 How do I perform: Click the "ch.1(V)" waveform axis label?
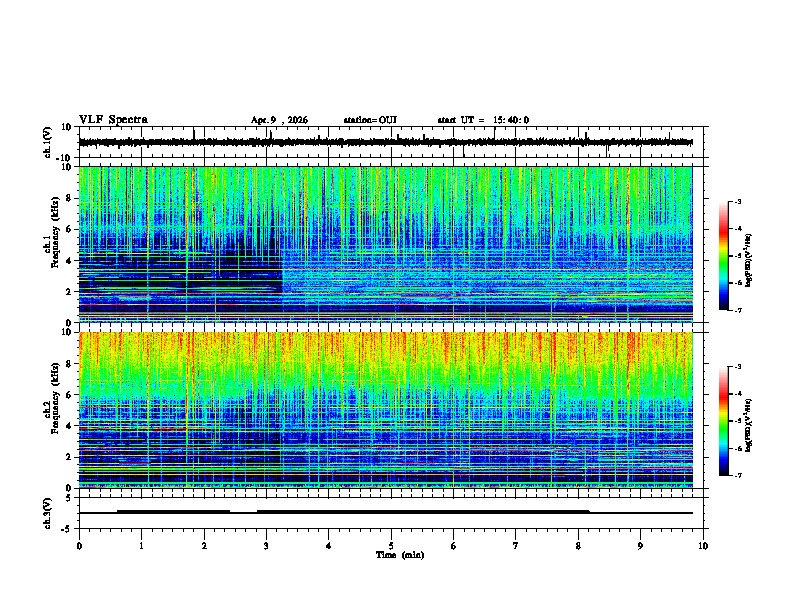pos(48,142)
